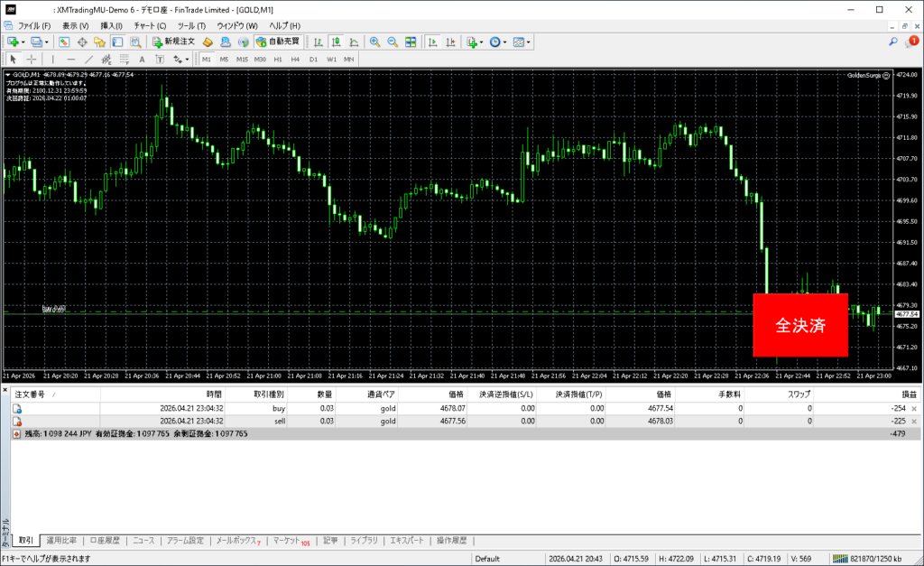Switch chart to candlestick display
Image resolution: width=924 pixels, height=566 pixels.
click(x=336, y=42)
